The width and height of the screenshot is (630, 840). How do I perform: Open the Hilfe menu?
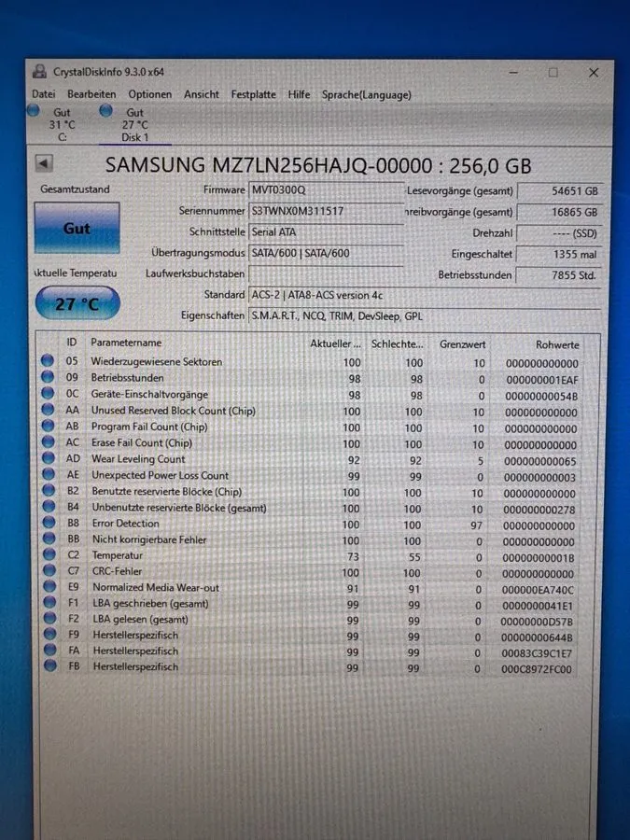[299, 94]
